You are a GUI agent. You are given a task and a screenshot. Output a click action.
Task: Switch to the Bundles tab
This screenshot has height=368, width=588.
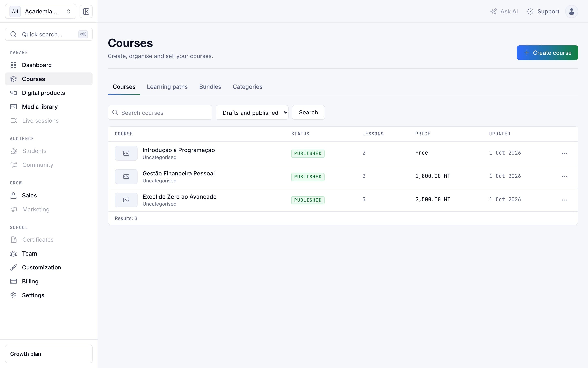click(x=210, y=87)
